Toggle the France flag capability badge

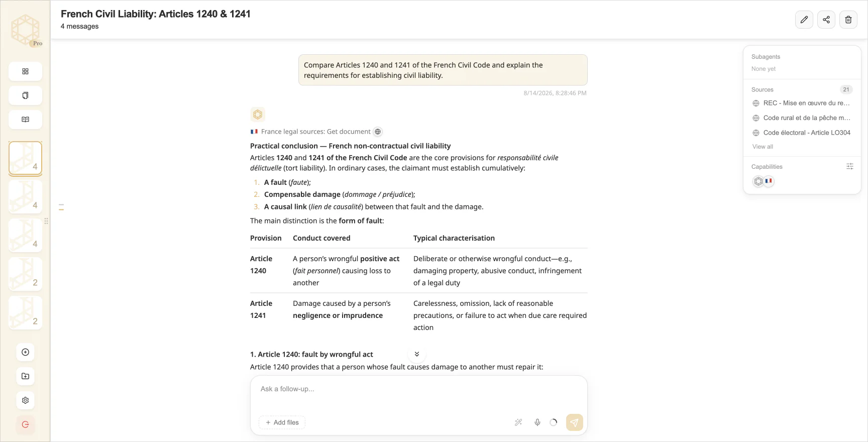pyautogui.click(x=769, y=181)
